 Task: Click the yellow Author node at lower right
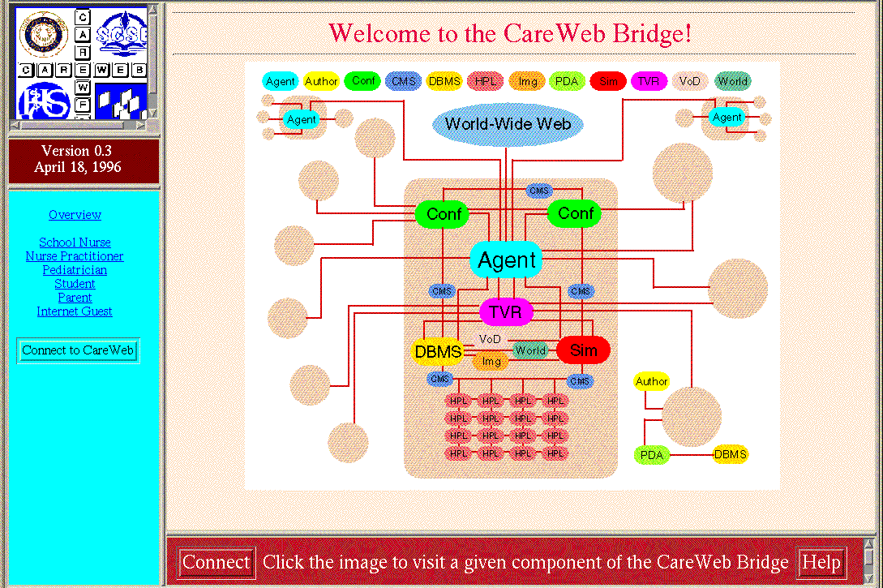(x=651, y=381)
